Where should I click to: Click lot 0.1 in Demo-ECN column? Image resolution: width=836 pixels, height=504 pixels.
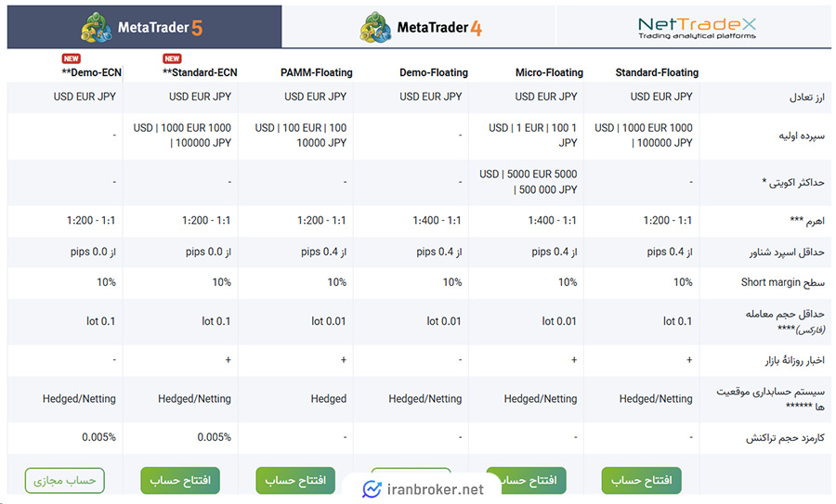tap(100, 321)
